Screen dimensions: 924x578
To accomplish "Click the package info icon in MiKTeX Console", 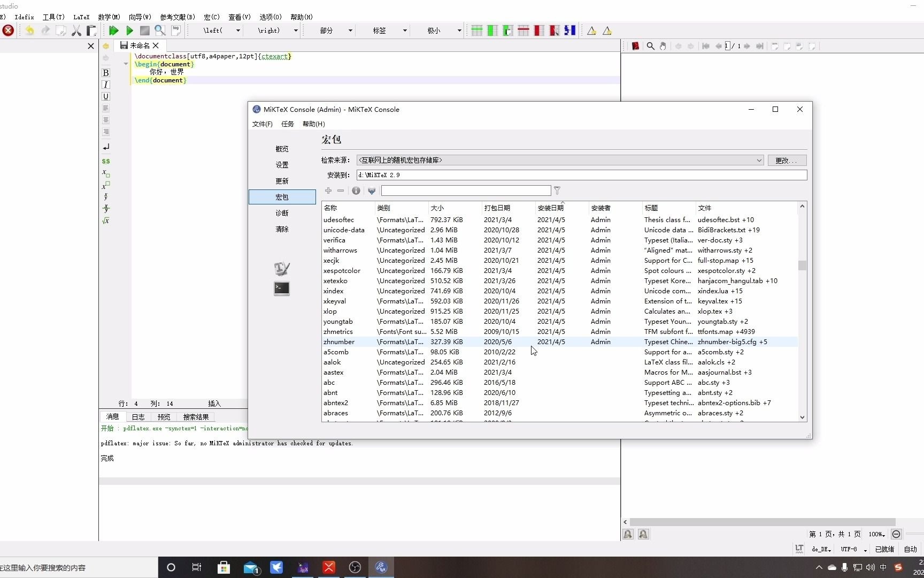I will tap(356, 191).
